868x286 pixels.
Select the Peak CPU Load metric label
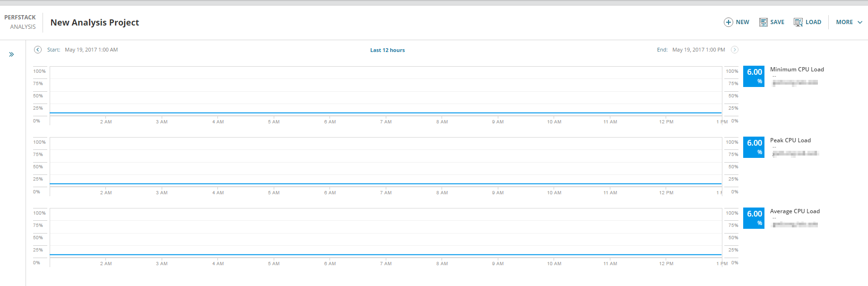(790, 140)
